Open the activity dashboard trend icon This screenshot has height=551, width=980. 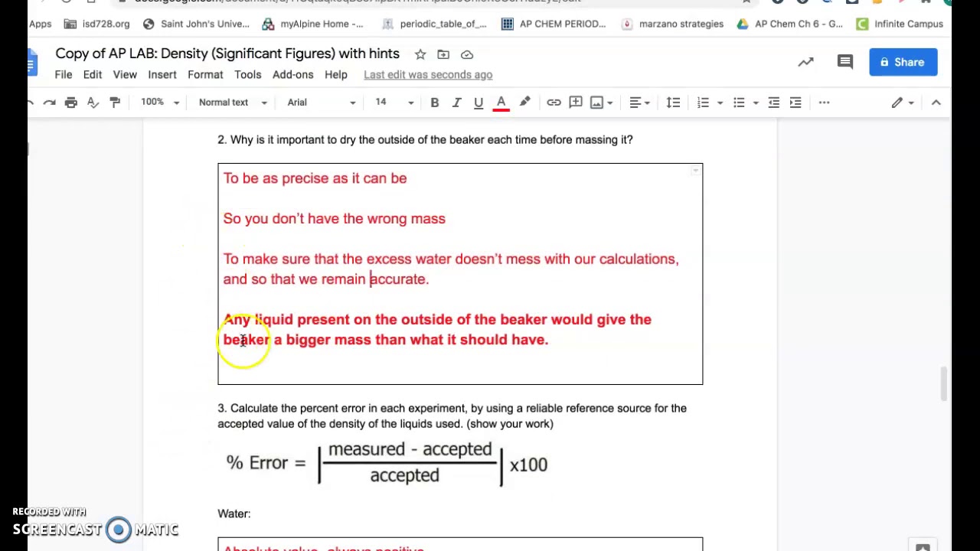click(805, 63)
